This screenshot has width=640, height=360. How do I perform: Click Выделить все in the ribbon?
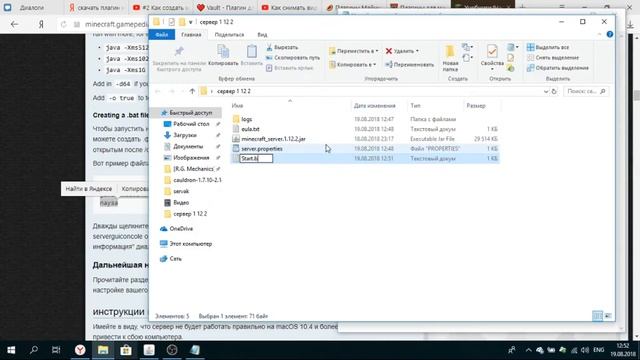point(548,47)
